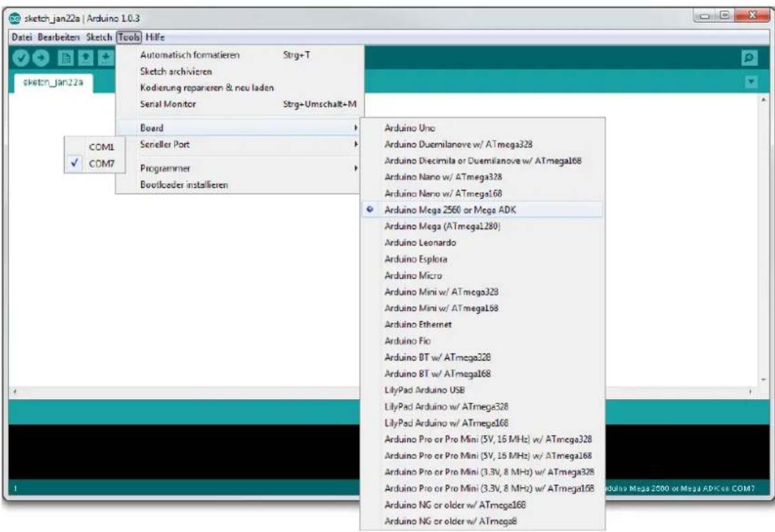Click the horizontal scrollbar right arrow
775x532 pixels.
pyautogui.click(x=750, y=392)
